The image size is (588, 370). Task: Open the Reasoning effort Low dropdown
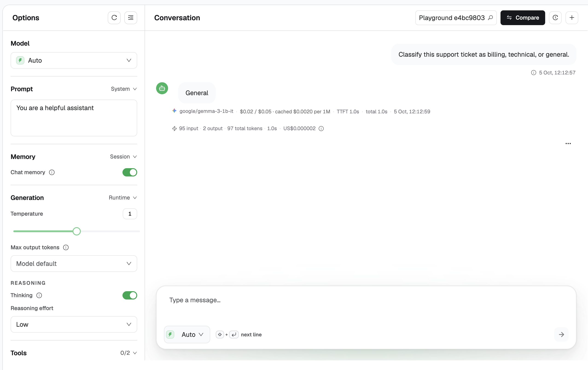74,324
